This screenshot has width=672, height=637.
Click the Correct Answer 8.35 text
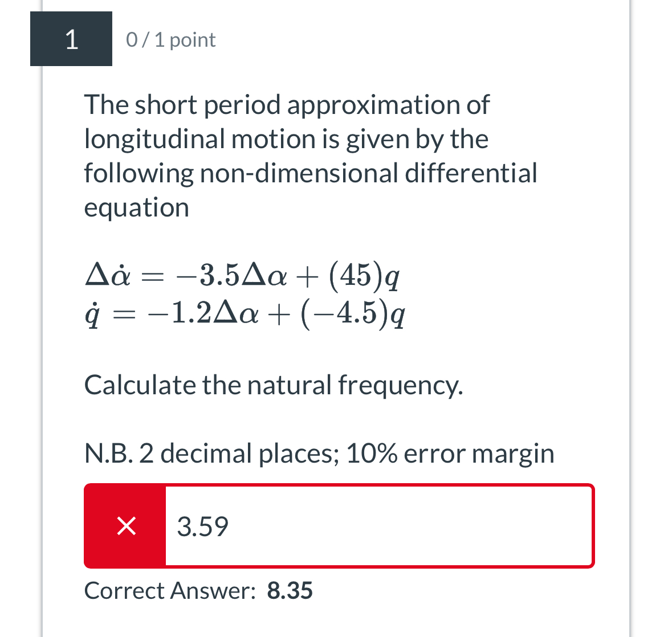pyautogui.click(x=198, y=590)
